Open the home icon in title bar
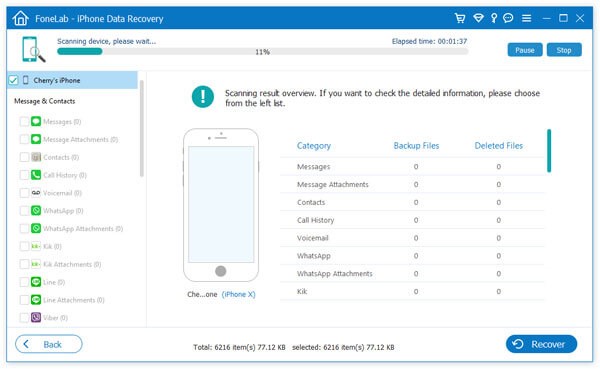600x369 pixels. click(x=20, y=18)
